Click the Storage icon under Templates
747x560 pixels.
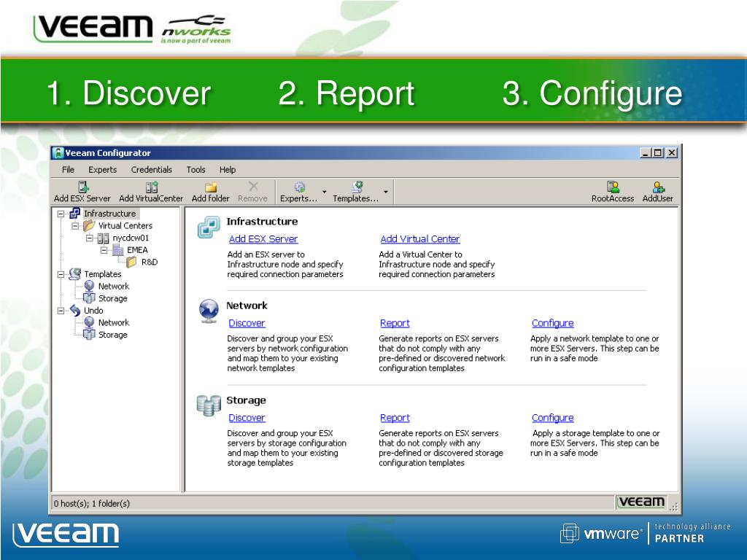tap(89, 298)
